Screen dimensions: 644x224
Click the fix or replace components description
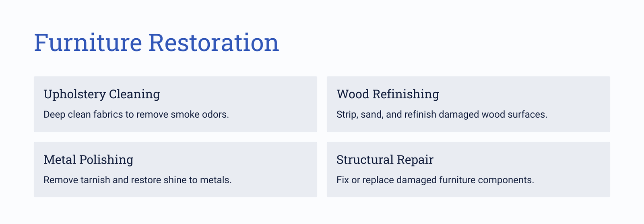435,180
